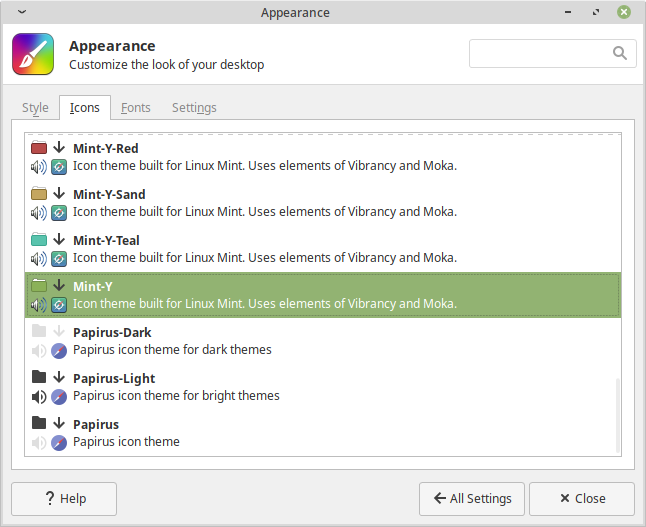The image size is (646, 527).
Task: Click the down arrow icon beside Mint-Y-Teal
Action: 59,239
